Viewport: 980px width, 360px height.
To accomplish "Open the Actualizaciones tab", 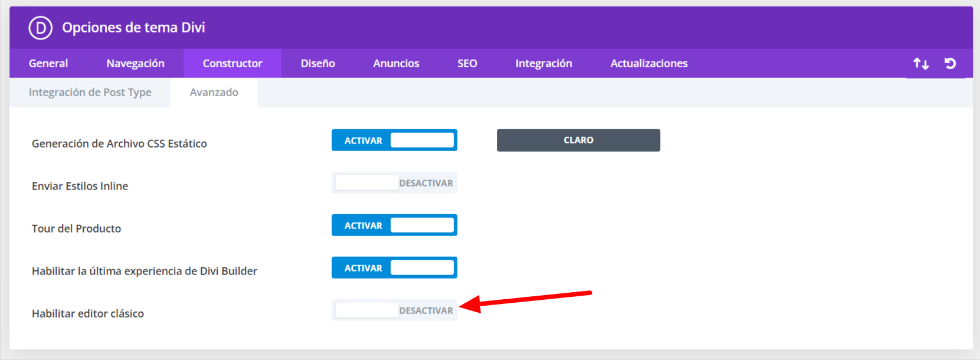I will click(x=649, y=63).
